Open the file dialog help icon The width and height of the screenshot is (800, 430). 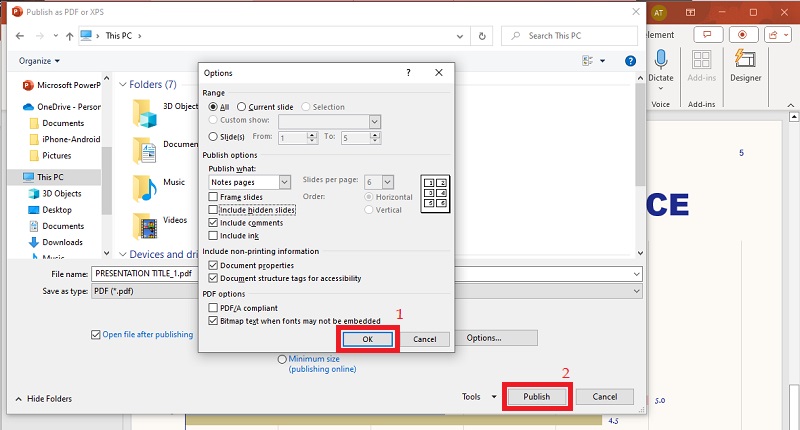pyautogui.click(x=631, y=61)
